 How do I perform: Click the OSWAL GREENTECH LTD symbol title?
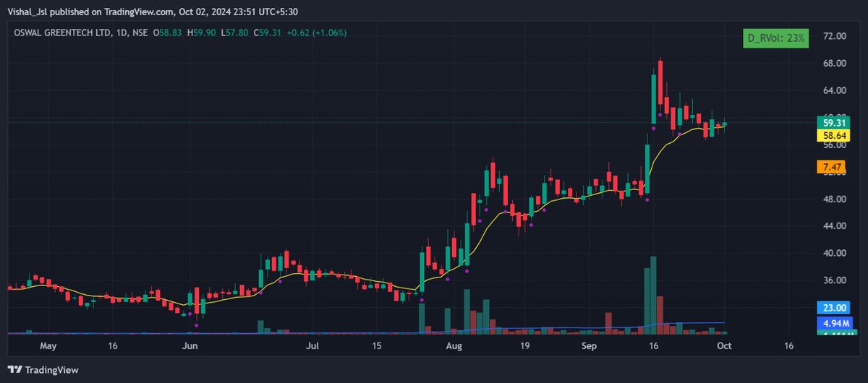61,33
